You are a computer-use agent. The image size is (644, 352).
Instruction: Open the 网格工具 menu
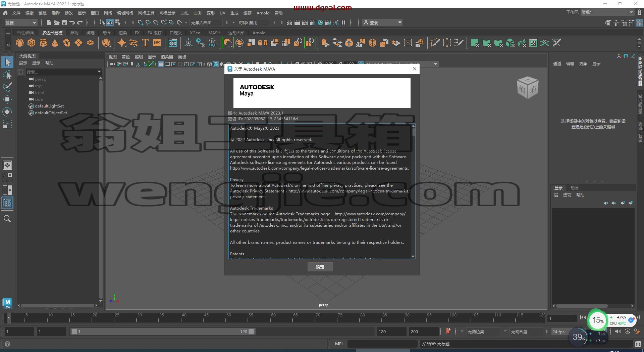pos(146,13)
